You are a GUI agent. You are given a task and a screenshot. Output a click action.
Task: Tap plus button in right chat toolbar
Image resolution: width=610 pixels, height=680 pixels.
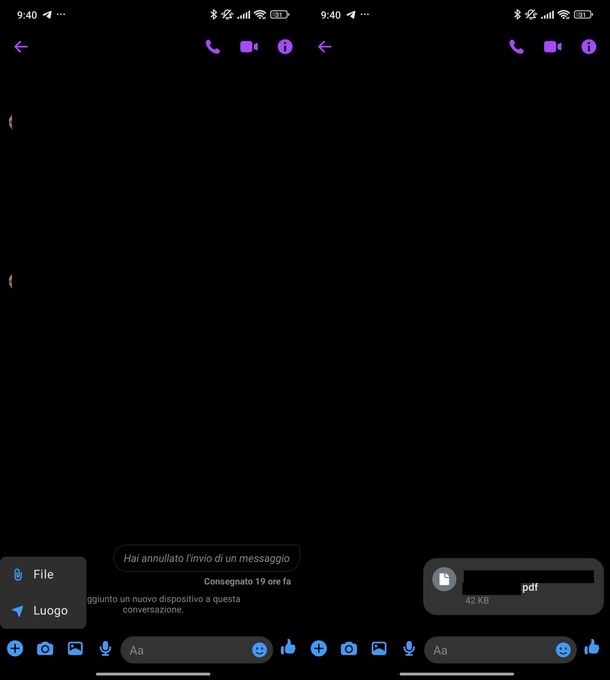(319, 649)
